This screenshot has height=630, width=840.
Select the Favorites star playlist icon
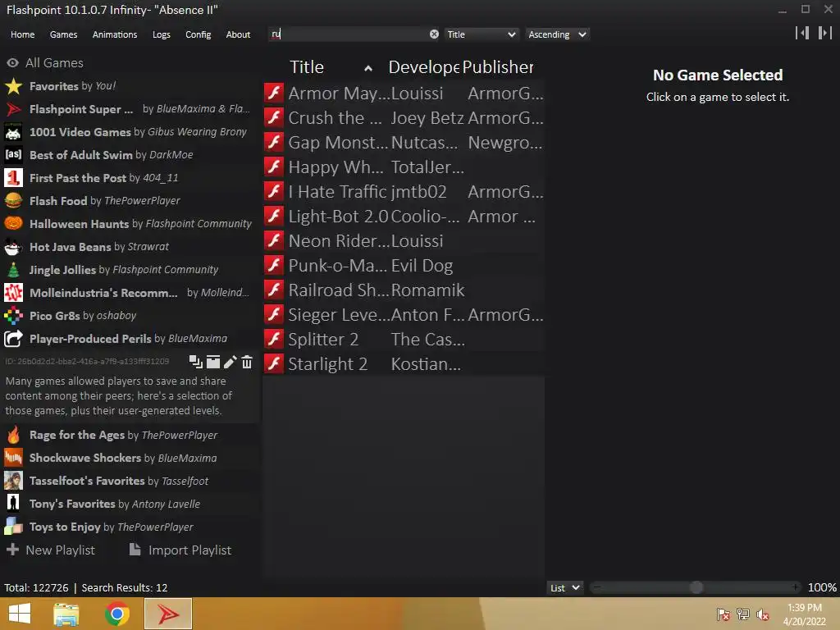[x=13, y=86]
